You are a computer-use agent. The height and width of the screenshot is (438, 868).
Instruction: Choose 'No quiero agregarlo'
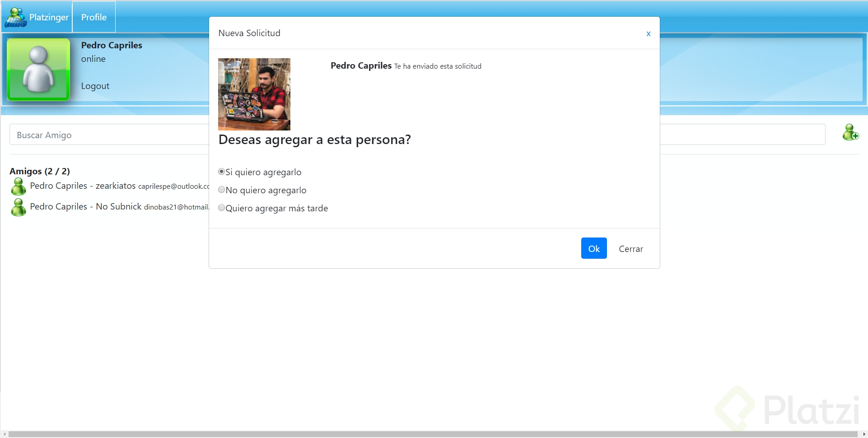221,190
